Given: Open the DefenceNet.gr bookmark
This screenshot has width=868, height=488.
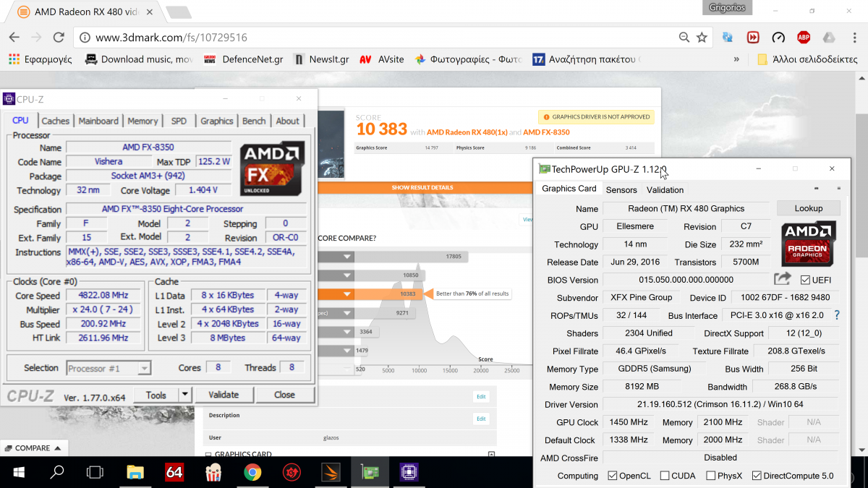Looking at the screenshot, I should (x=243, y=59).
